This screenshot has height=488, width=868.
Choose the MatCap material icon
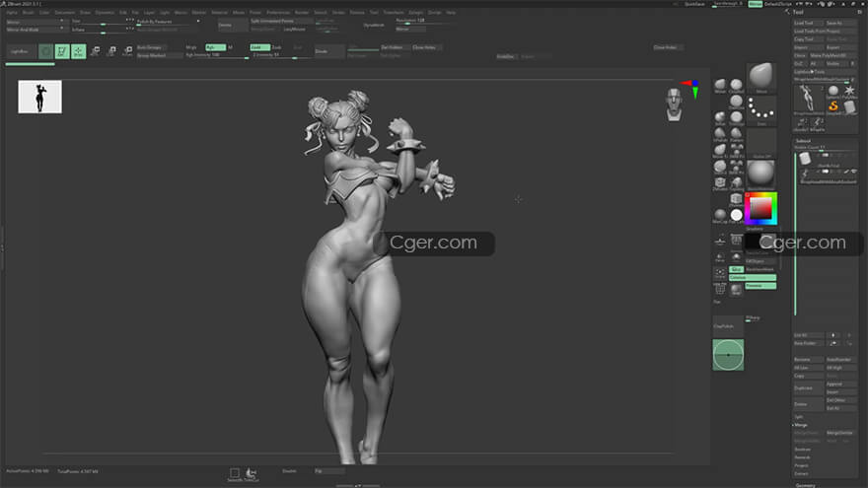pos(720,215)
